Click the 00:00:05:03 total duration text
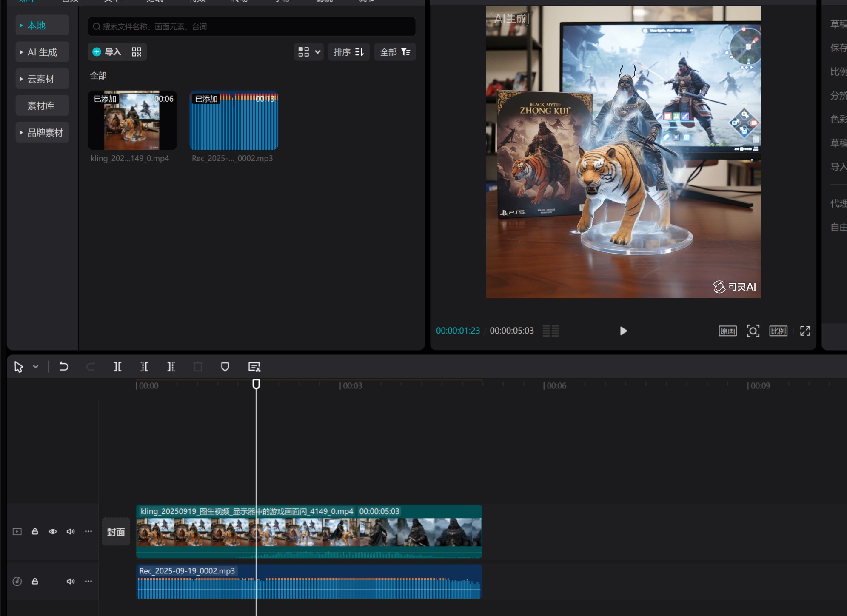Viewport: 847px width, 616px height. [512, 331]
